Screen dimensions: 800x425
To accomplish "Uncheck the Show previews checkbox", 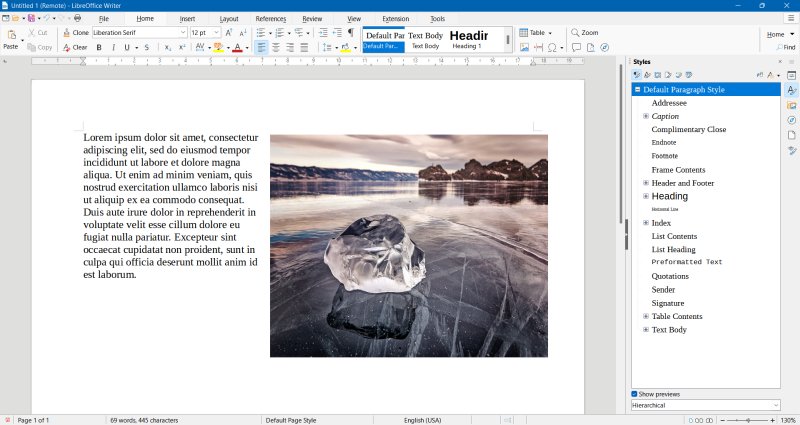I will 635,394.
